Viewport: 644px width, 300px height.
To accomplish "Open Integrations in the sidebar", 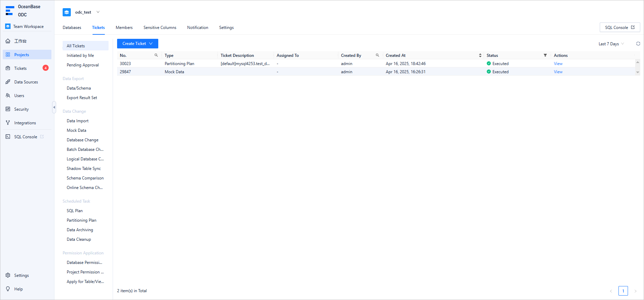I will [25, 123].
